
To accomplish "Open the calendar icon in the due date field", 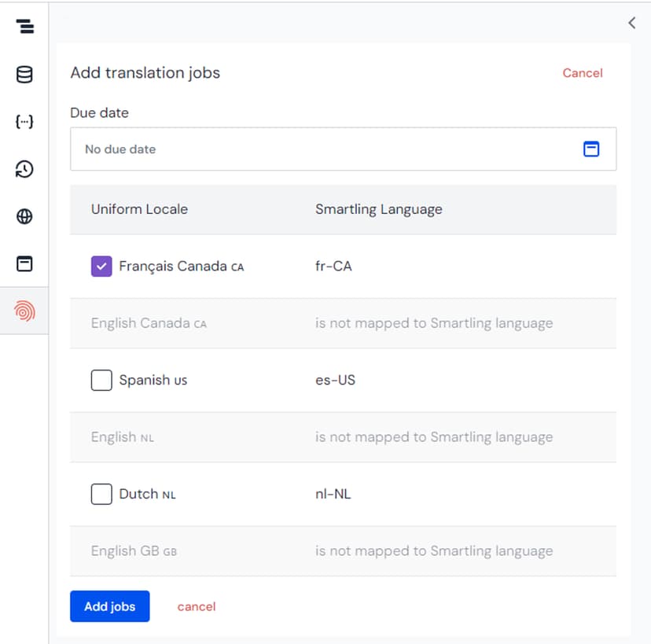I will coord(591,149).
